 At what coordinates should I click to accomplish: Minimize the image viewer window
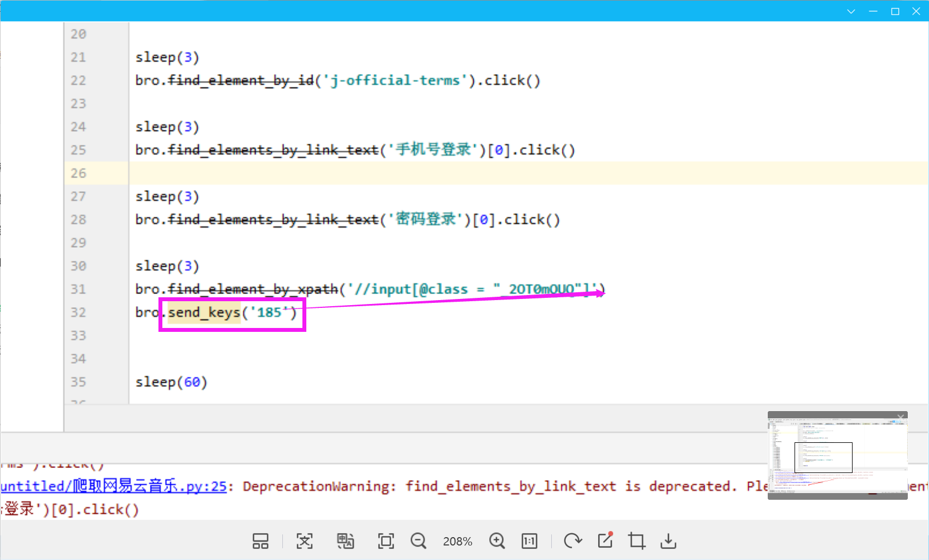pyautogui.click(x=873, y=11)
